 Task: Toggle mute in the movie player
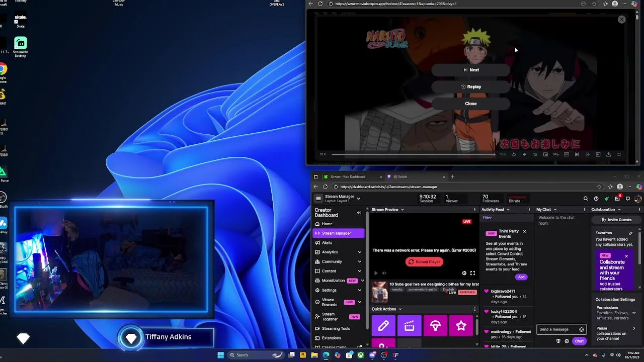pyautogui.click(x=524, y=154)
